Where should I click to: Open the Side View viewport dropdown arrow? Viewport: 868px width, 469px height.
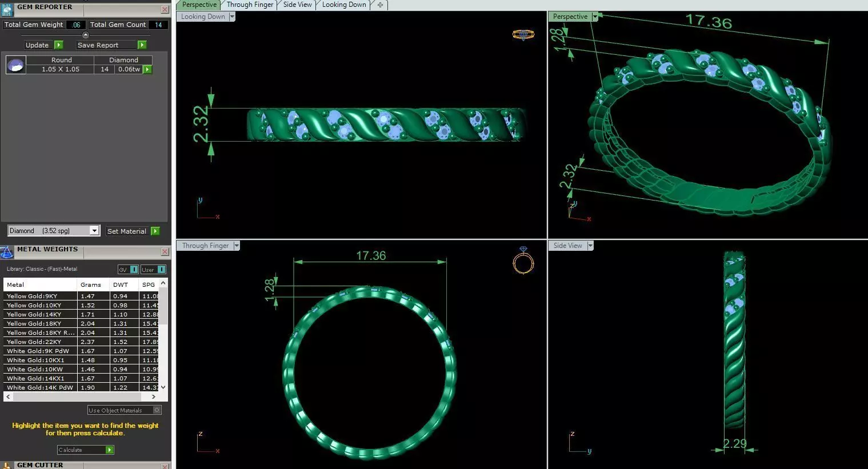(x=590, y=246)
